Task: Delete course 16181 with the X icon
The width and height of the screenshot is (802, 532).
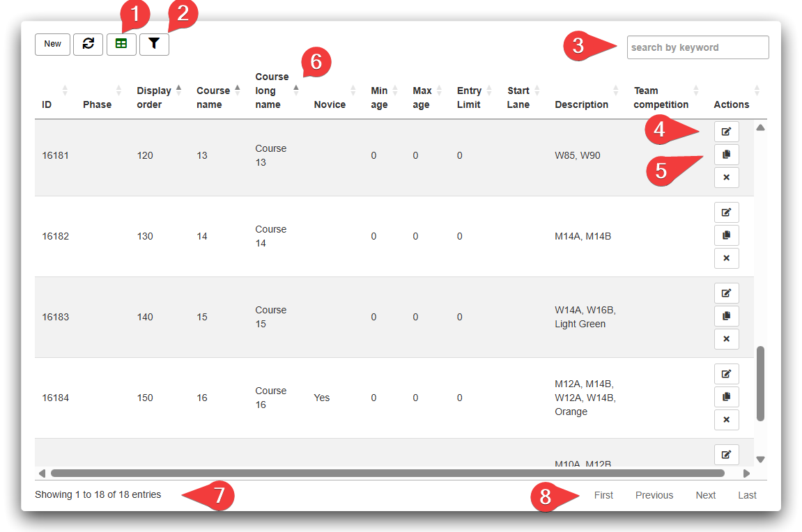Action: (726, 178)
